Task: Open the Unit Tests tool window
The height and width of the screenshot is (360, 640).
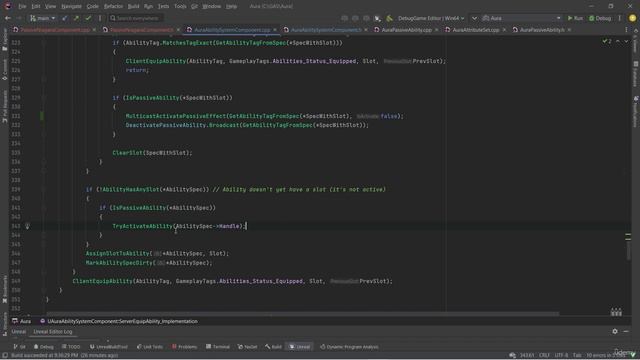Action: point(150,347)
